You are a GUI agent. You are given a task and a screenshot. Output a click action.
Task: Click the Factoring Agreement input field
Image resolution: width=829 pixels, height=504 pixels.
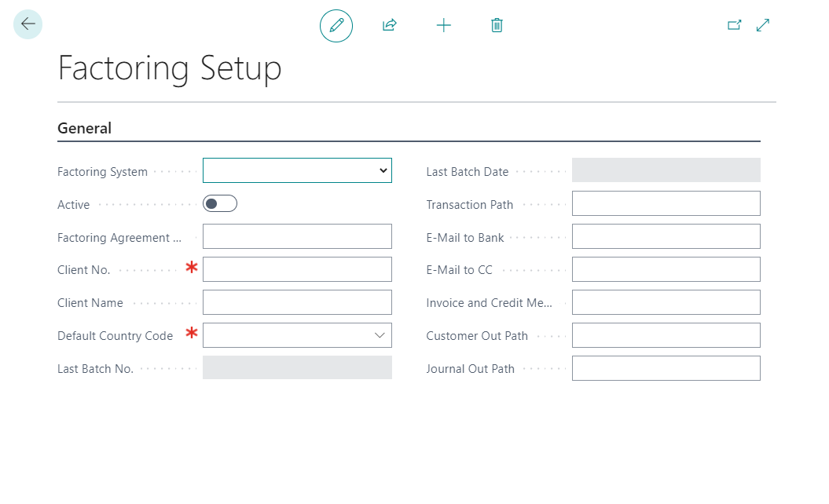point(297,236)
